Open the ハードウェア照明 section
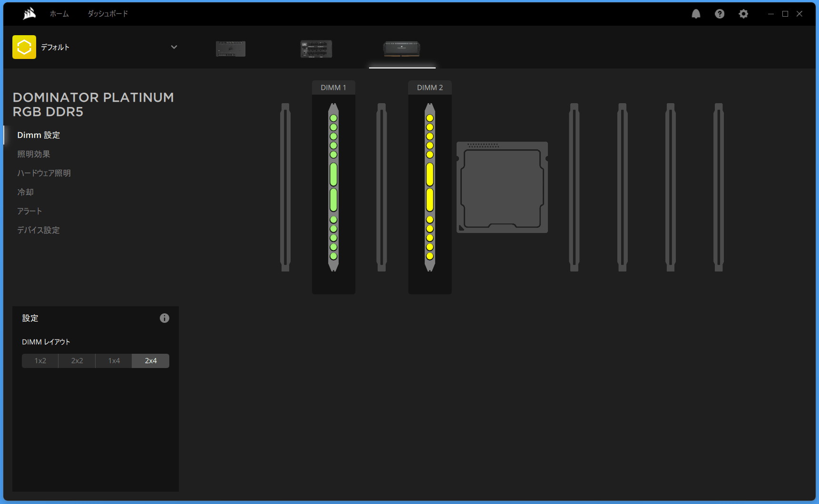This screenshot has height=504, width=819. pos(44,173)
